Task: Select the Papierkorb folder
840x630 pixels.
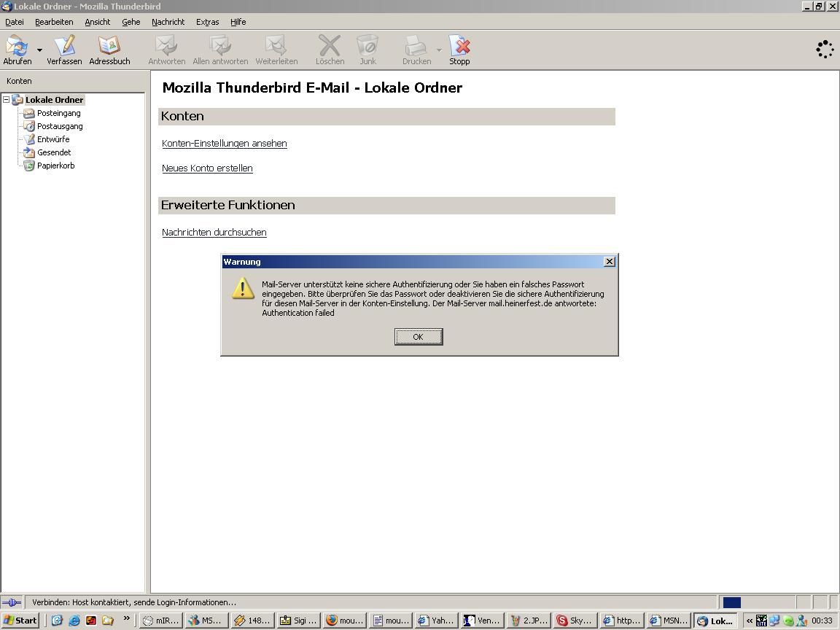Action: click(55, 166)
